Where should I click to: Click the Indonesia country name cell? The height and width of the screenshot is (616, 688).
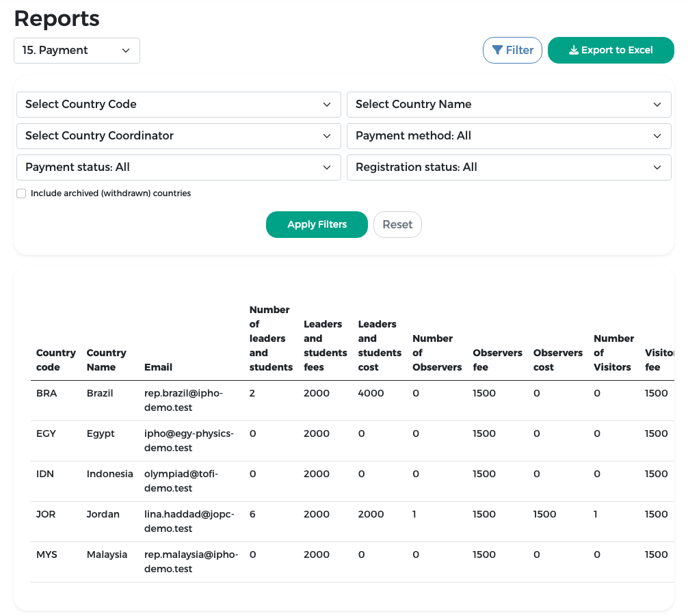click(x=109, y=474)
